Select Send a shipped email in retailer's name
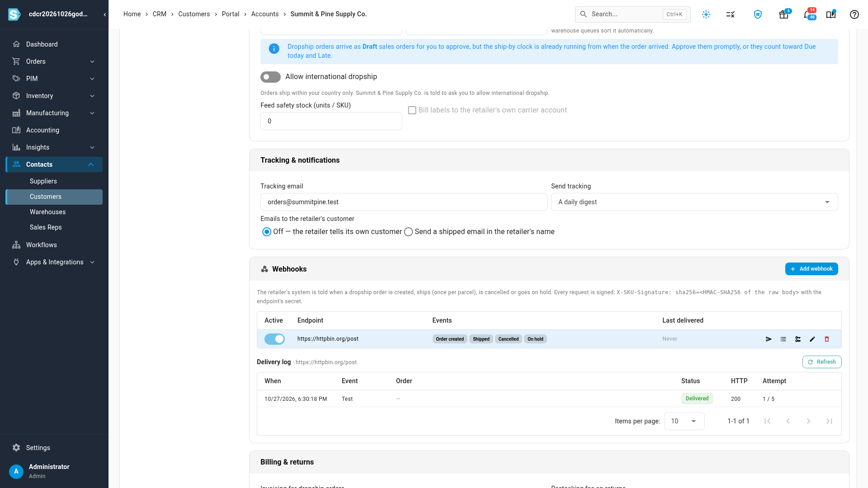Viewport: 868px width, 488px height. click(408, 232)
